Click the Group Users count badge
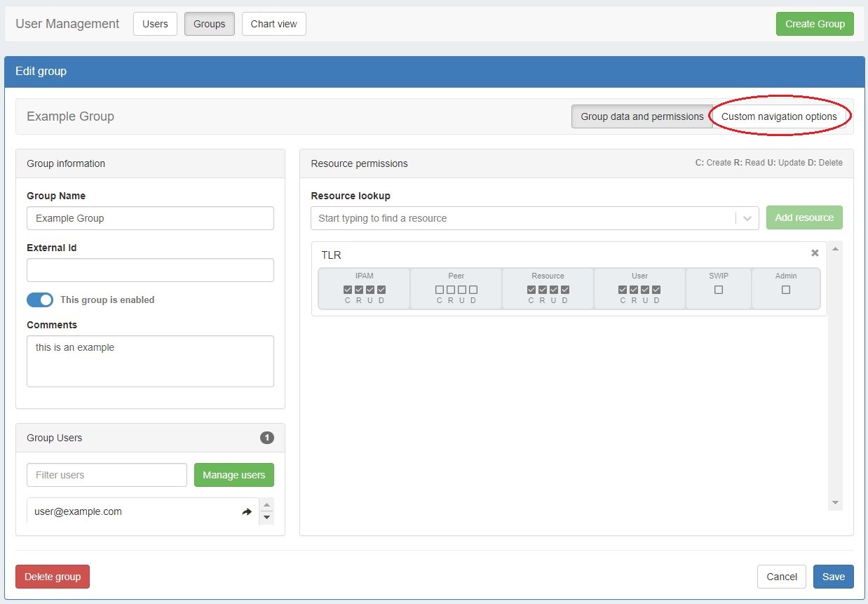This screenshot has height=604, width=868. [266, 438]
